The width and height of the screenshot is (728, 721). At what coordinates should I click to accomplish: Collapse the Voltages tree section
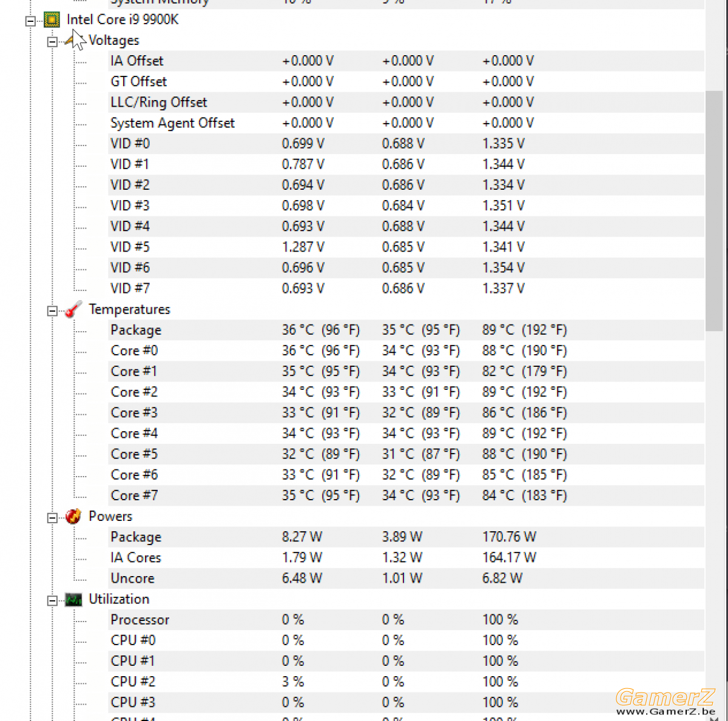(x=52, y=42)
